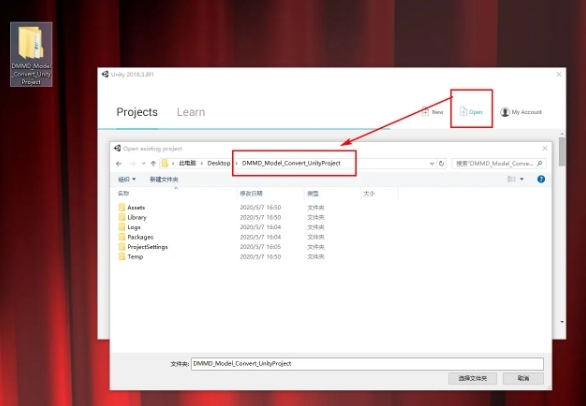Click DMMD_Model_Convert_UnityProject in address path
Screen dimensions: 586x406
coord(291,163)
